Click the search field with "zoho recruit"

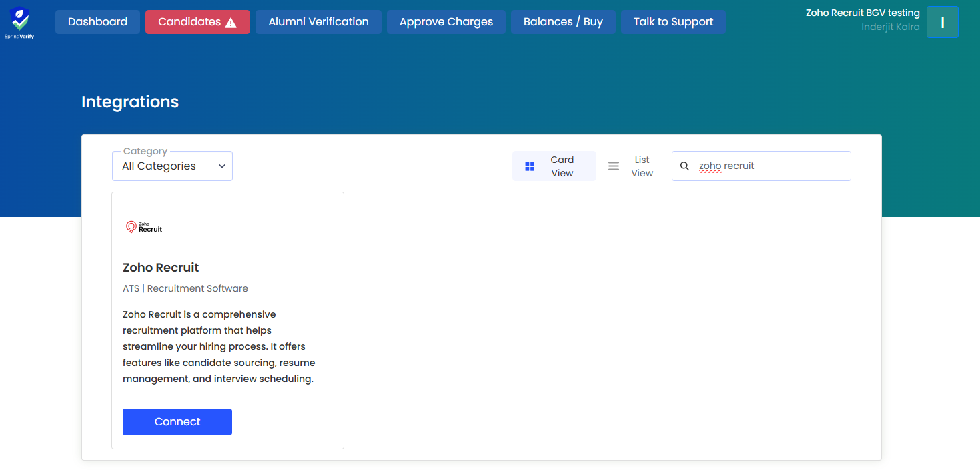tap(761, 166)
